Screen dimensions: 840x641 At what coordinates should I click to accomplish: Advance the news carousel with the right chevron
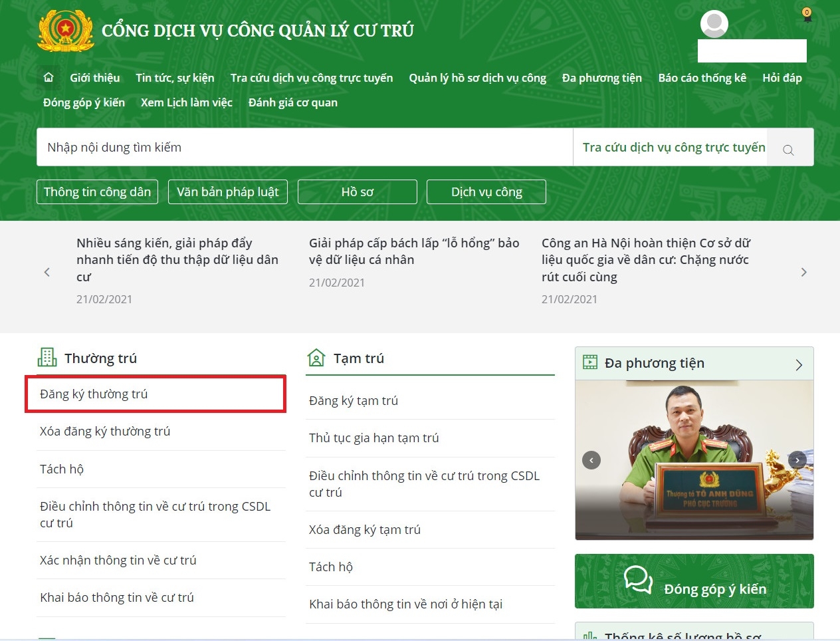click(x=804, y=272)
